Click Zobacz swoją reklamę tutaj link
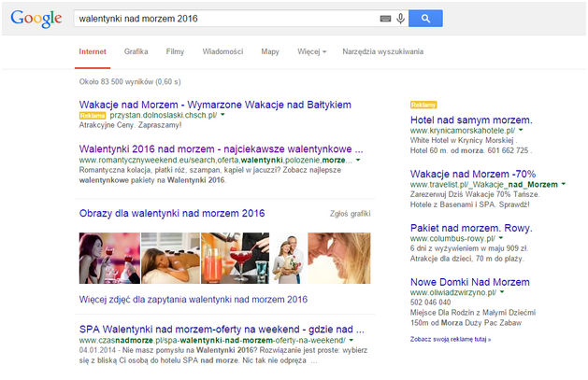 pyautogui.click(x=448, y=340)
